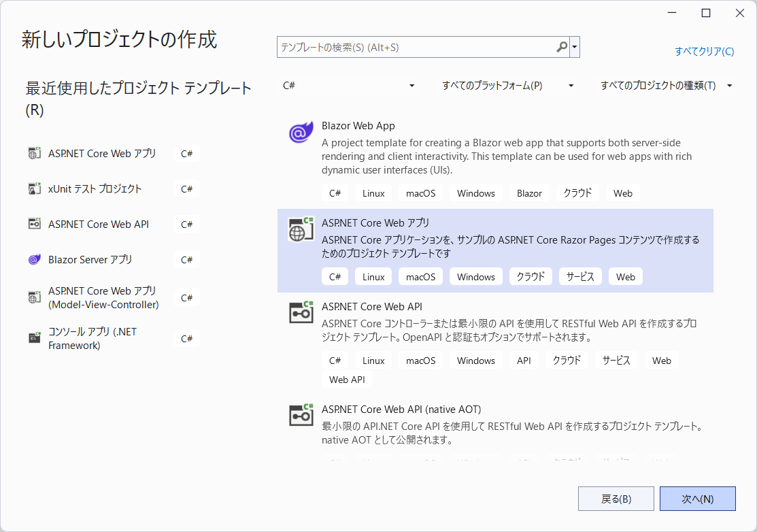Click the 次へ(N) button
The image size is (757, 532).
pyautogui.click(x=698, y=499)
